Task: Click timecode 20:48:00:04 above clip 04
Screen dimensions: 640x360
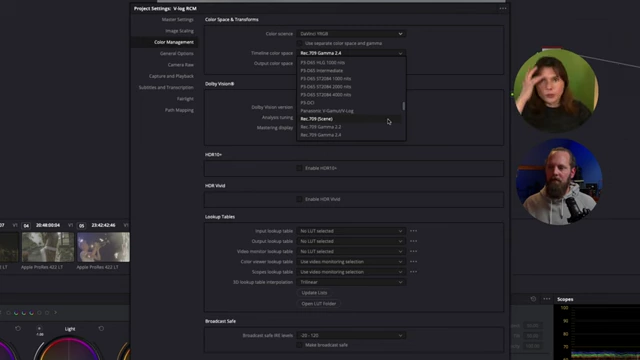Action: [x=48, y=225]
